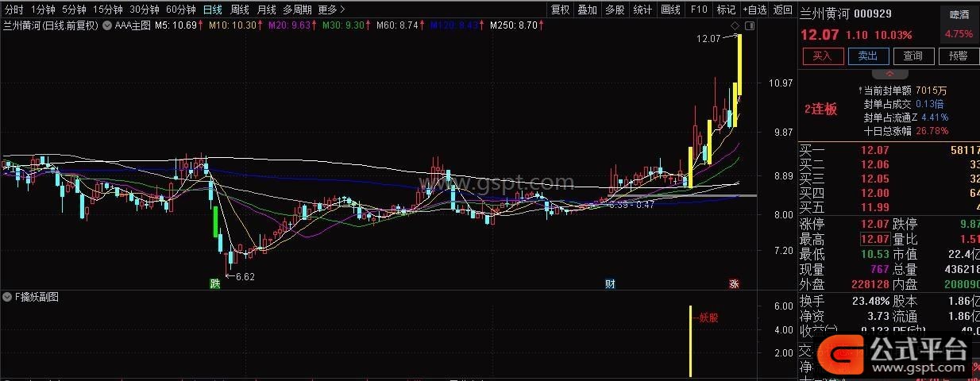Click the M20: 9.63 moving average label
Screen dimensions: 980x381
click(x=293, y=25)
